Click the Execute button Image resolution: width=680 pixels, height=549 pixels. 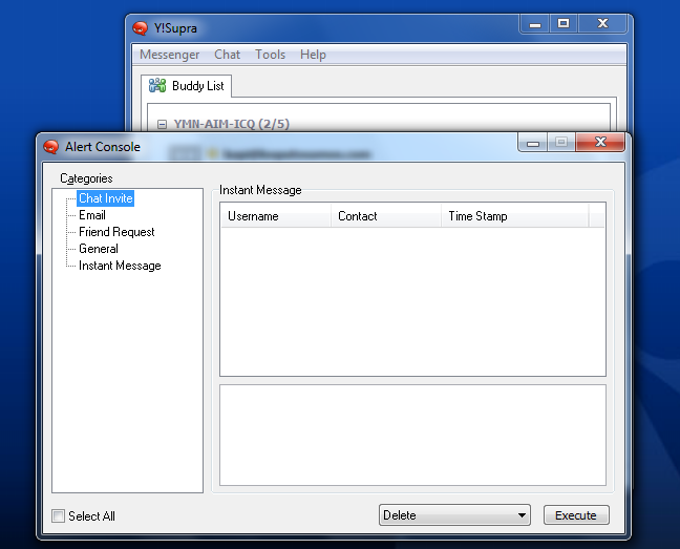(x=576, y=515)
